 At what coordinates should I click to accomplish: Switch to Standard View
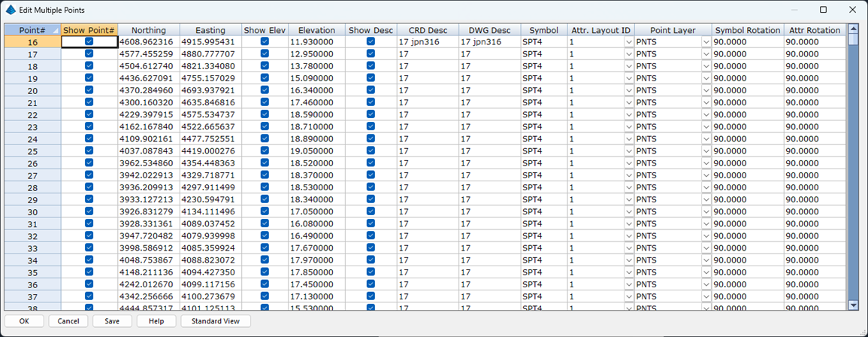(216, 321)
